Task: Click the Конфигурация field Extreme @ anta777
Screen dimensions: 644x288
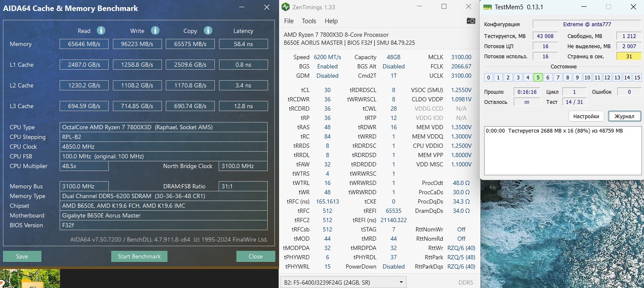Action: coord(587,24)
